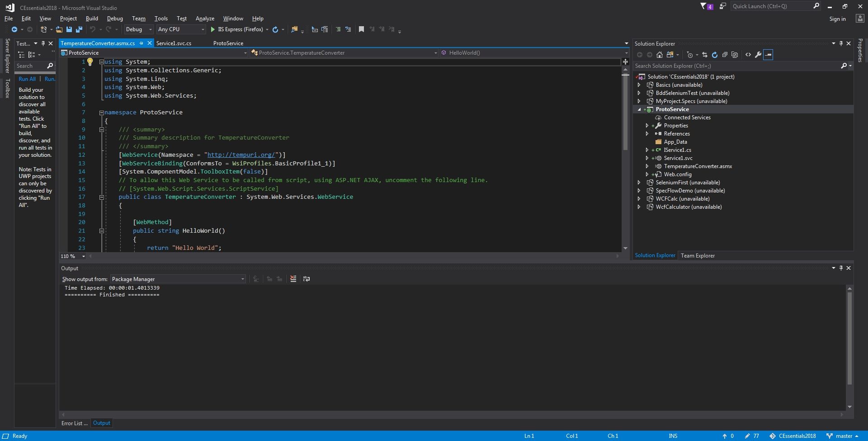Toggle auto hide pin on Test Explorer panel
This screenshot has height=441, width=868.
(43, 43)
